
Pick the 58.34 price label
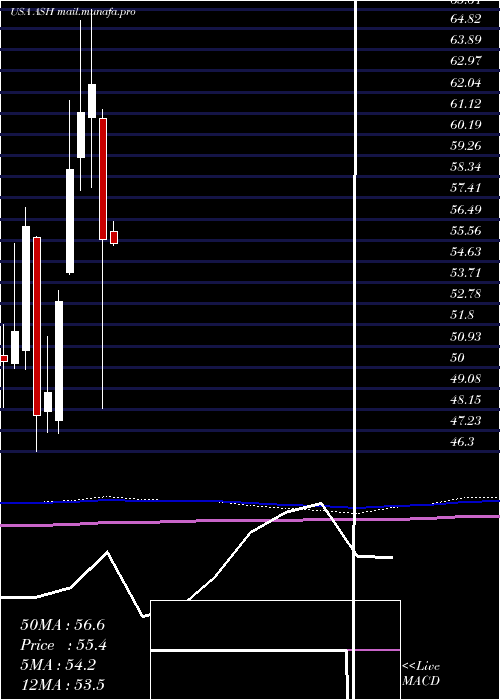pyautogui.click(x=466, y=167)
